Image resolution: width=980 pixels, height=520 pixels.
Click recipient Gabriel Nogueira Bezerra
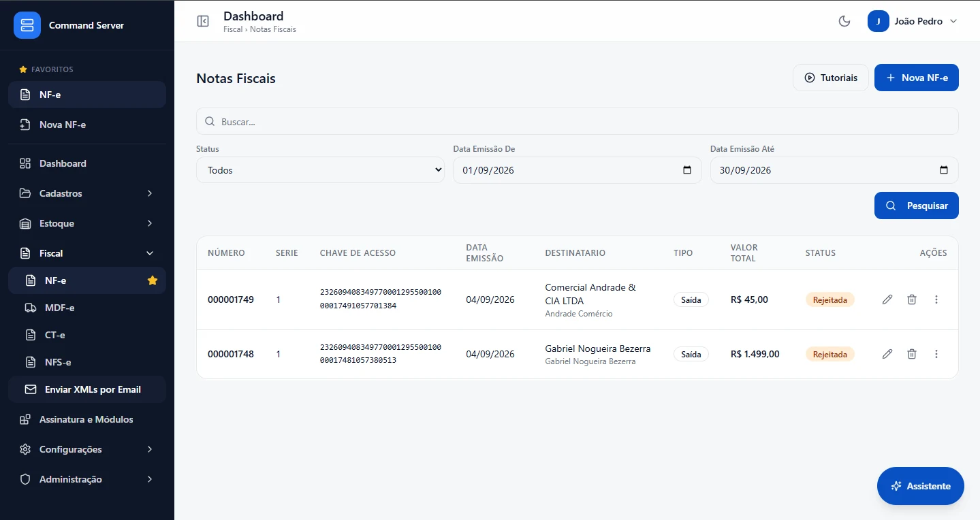click(x=598, y=348)
